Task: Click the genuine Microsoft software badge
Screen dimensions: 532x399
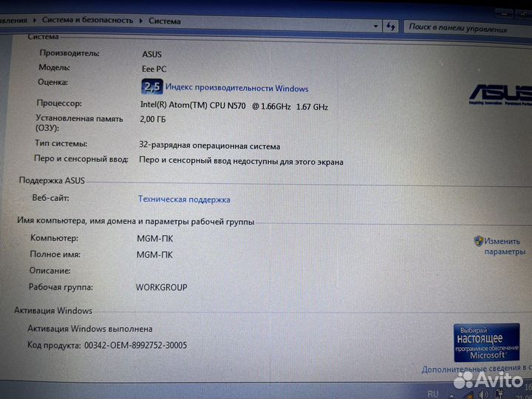Action: pos(486,342)
